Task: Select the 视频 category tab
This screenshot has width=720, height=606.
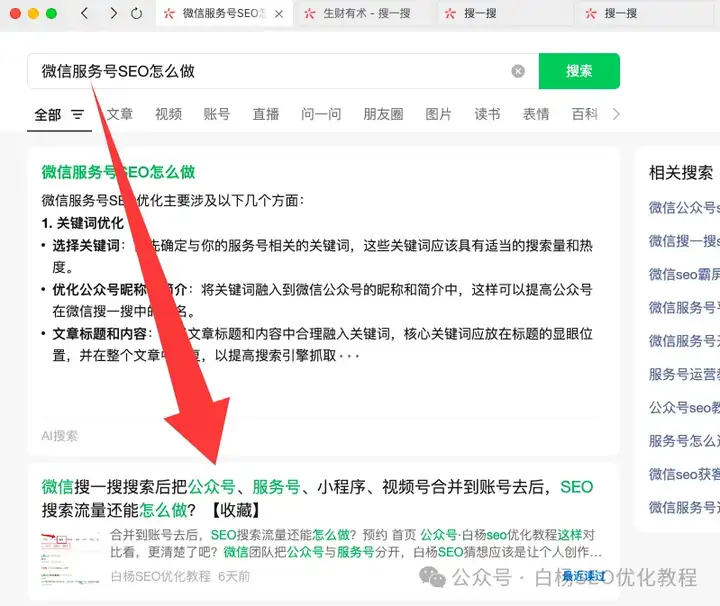Action: click(169, 114)
